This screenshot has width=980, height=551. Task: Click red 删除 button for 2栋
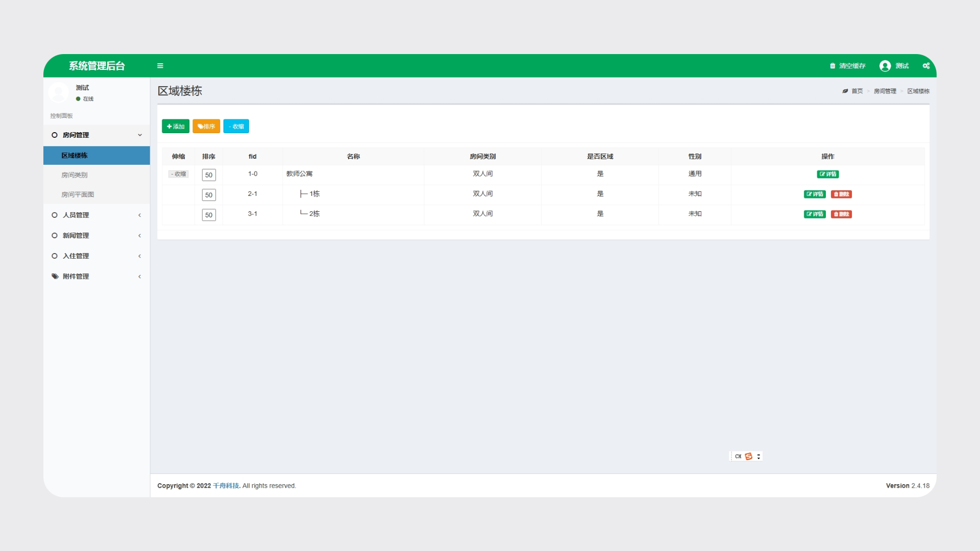tap(841, 214)
